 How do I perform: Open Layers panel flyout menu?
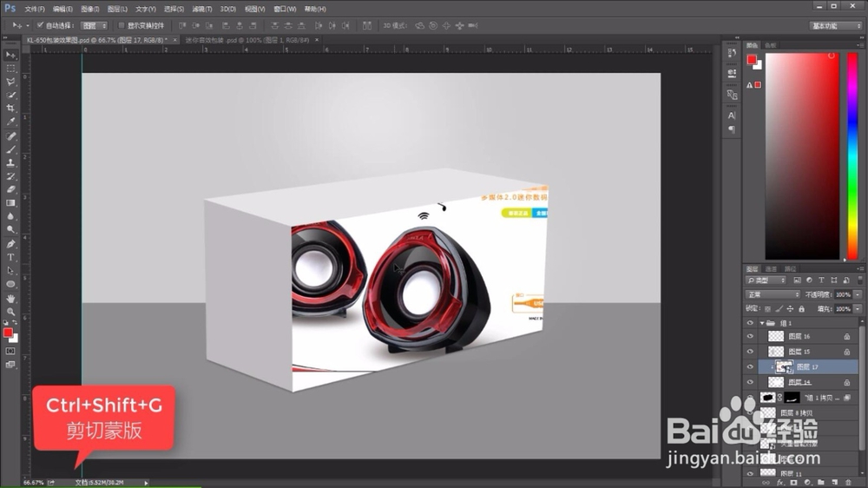859,268
